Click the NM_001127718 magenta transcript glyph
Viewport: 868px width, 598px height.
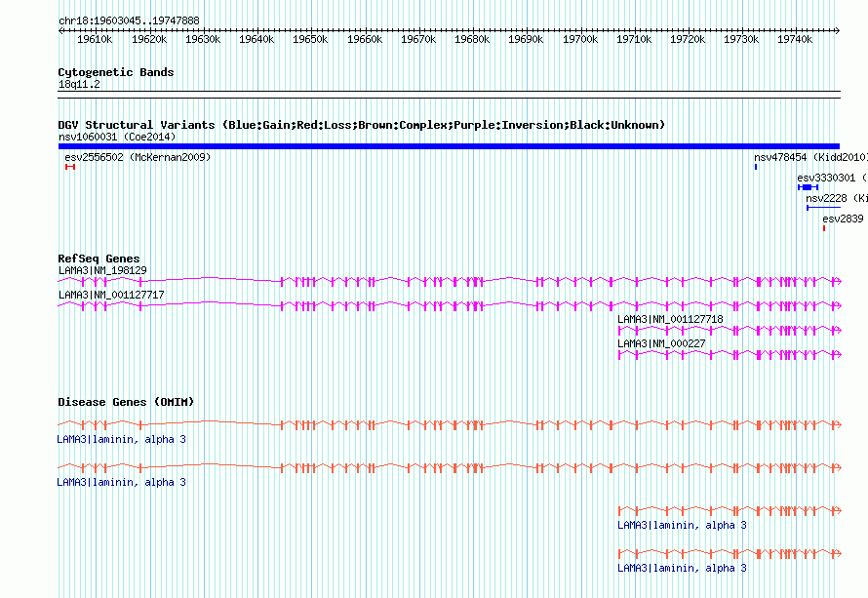pyautogui.click(x=730, y=330)
